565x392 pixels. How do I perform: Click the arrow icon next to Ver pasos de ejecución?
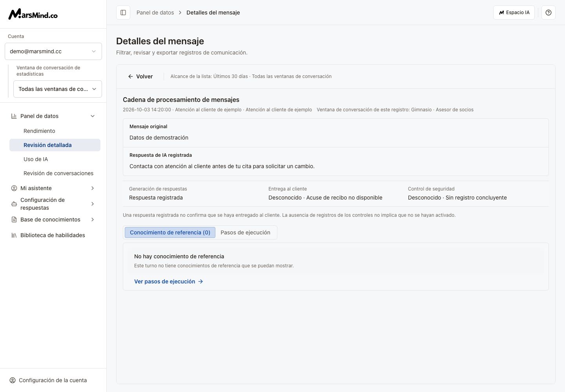(x=200, y=281)
